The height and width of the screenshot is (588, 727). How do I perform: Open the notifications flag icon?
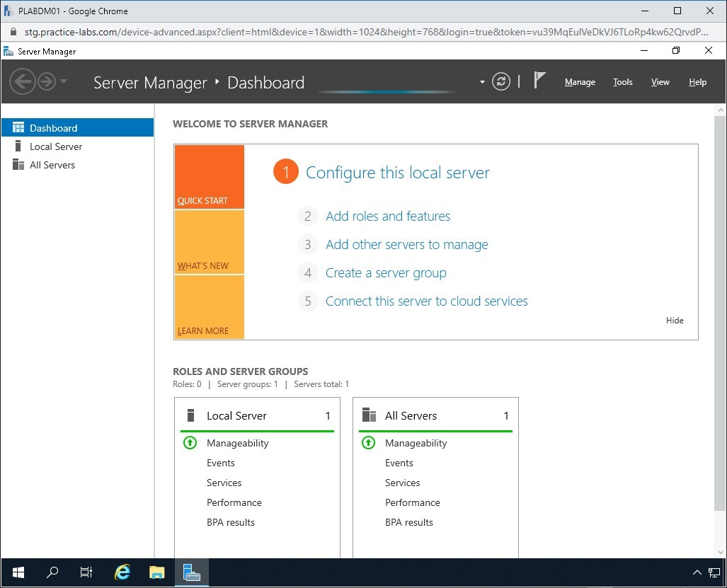pos(539,80)
